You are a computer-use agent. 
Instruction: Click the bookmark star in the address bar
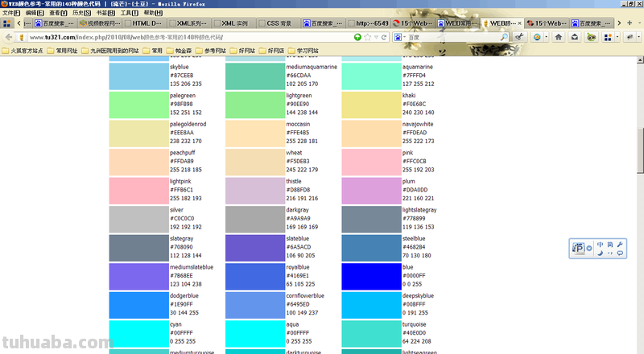pos(368,37)
